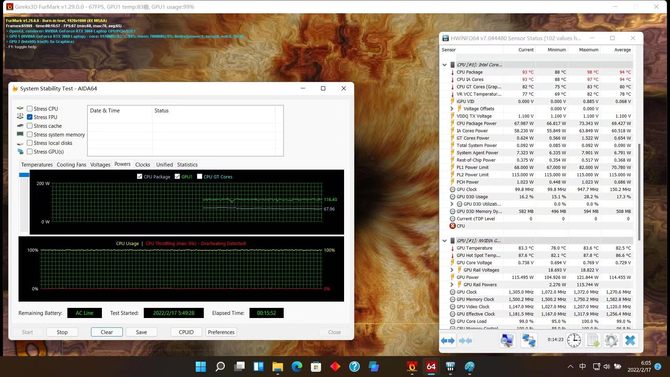The width and height of the screenshot is (670, 377).
Task: Click the network computers icon in HWiNFO toolbar
Action: pos(529,340)
